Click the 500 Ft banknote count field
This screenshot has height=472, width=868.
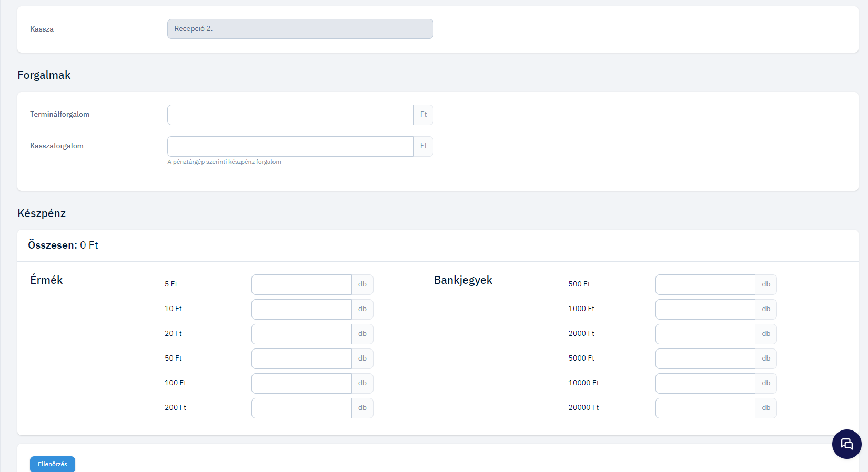coord(705,284)
